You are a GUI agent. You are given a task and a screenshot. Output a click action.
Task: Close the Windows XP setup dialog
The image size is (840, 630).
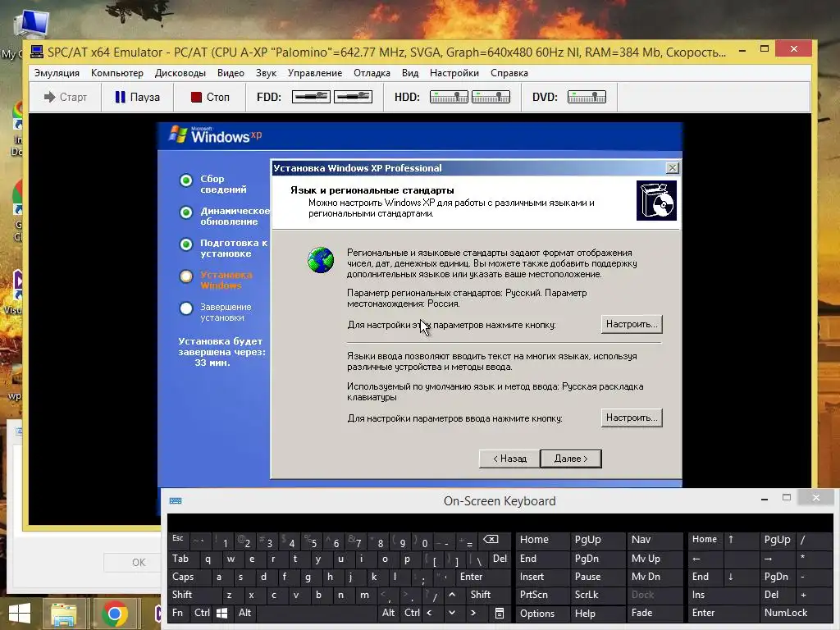[673, 168]
